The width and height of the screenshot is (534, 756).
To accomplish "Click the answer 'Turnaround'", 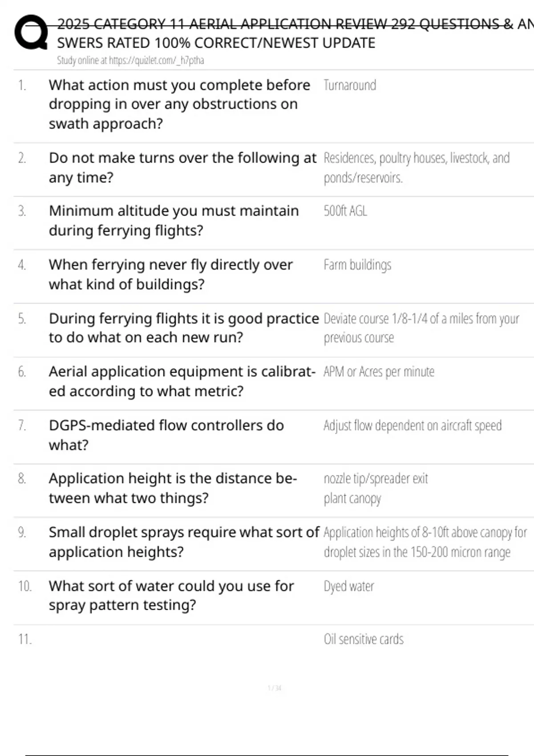I will 350,85.
